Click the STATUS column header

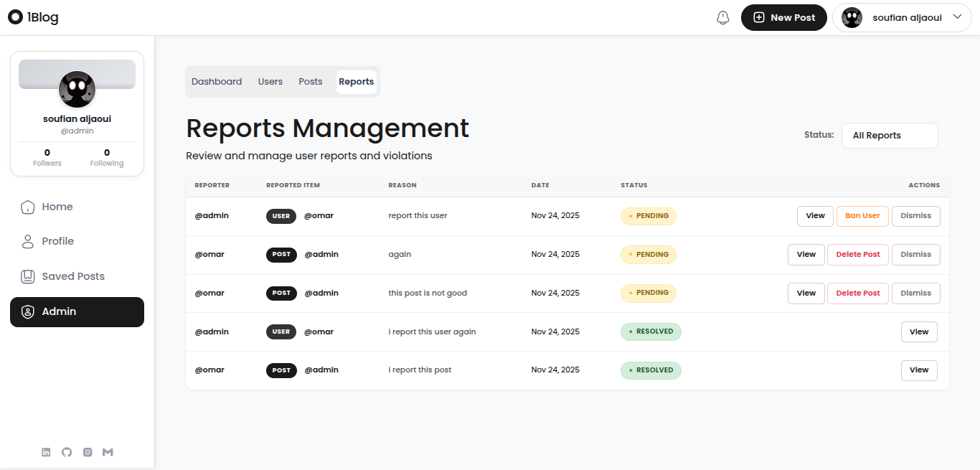tap(634, 185)
